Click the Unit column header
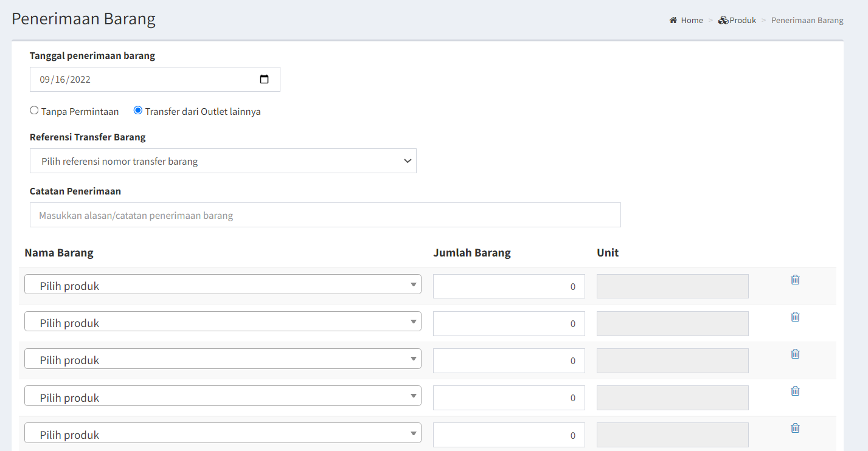Image resolution: width=868 pixels, height=451 pixels. [608, 253]
